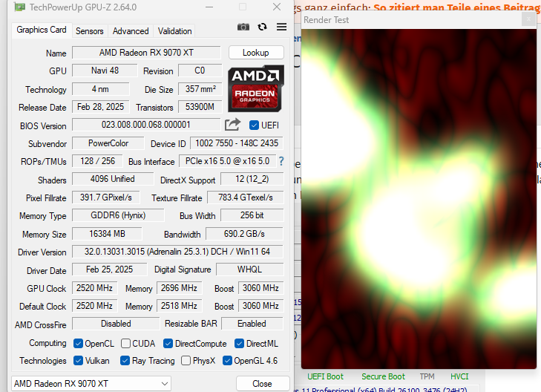Toggle the OpenGL 4.6 checkbox
541x392 pixels.
click(227, 361)
